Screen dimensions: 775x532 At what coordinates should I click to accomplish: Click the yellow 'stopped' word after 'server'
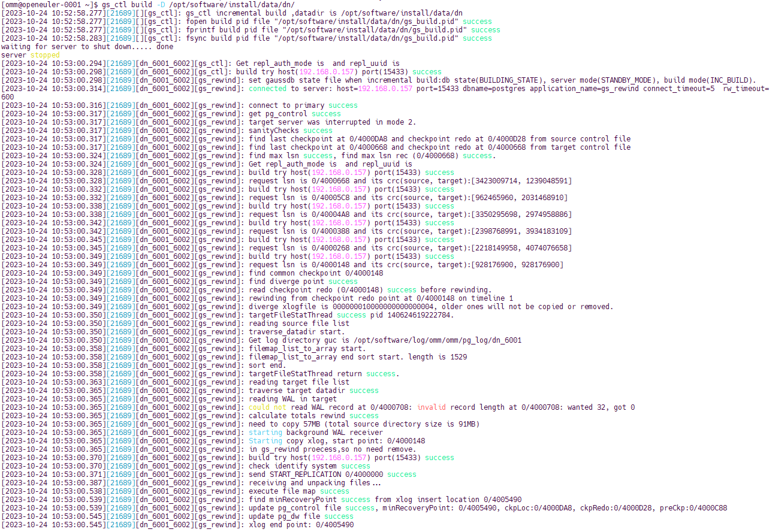tap(46, 55)
